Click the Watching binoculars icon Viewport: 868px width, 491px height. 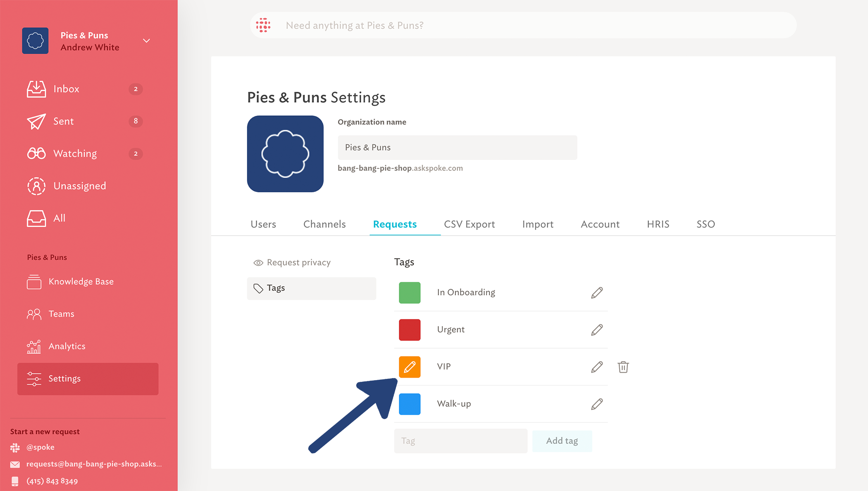[x=36, y=153]
